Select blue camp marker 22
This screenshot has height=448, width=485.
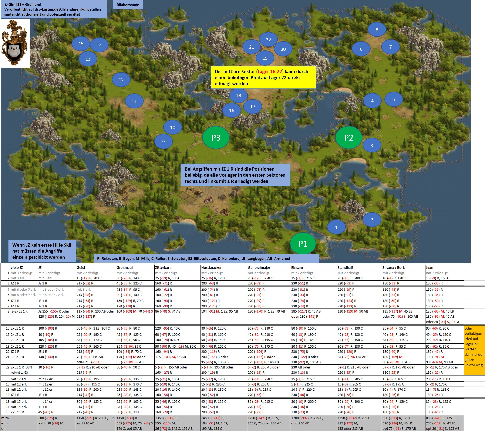point(268,40)
